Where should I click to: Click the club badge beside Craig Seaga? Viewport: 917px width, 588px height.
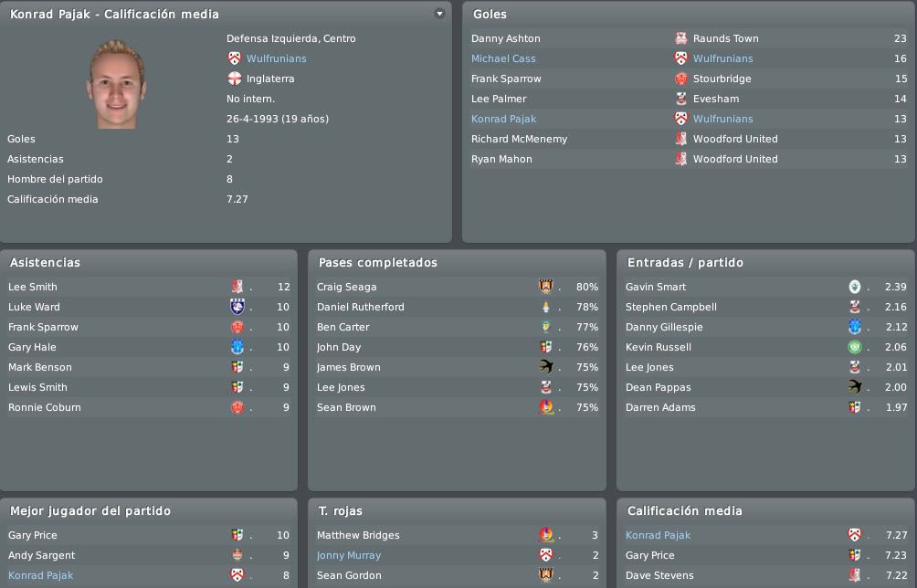(545, 287)
